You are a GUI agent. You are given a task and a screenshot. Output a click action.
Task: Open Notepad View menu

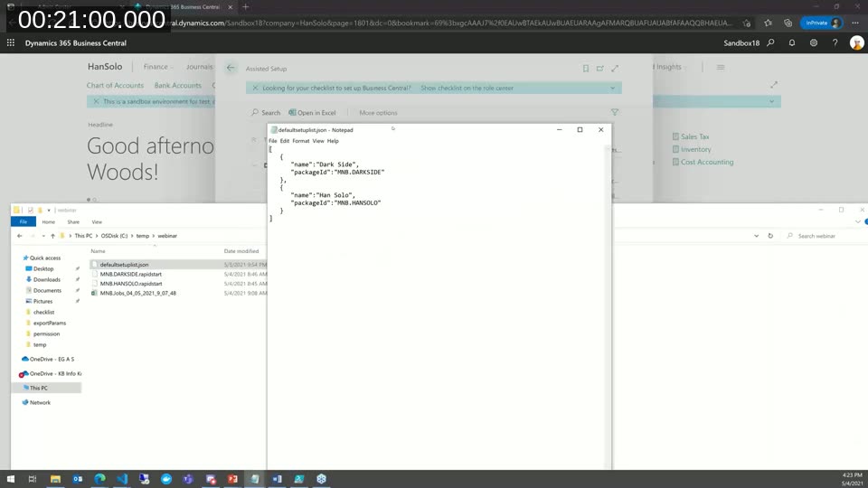tap(317, 141)
